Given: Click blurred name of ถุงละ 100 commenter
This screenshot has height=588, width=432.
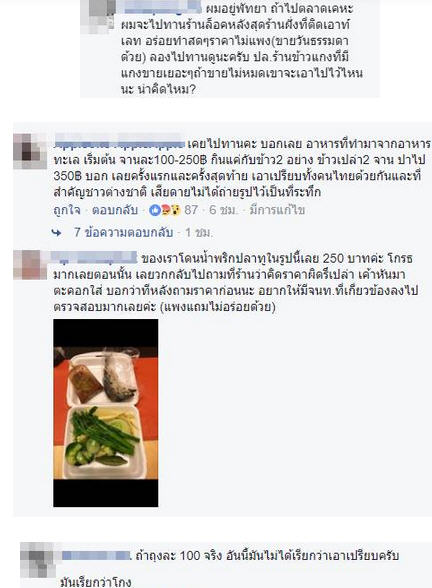Looking at the screenshot, I should pyautogui.click(x=95, y=555).
